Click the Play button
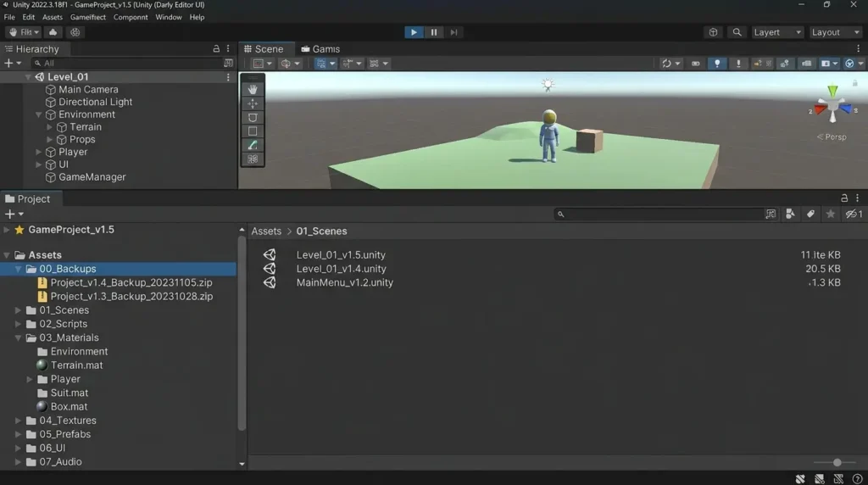 pyautogui.click(x=414, y=32)
